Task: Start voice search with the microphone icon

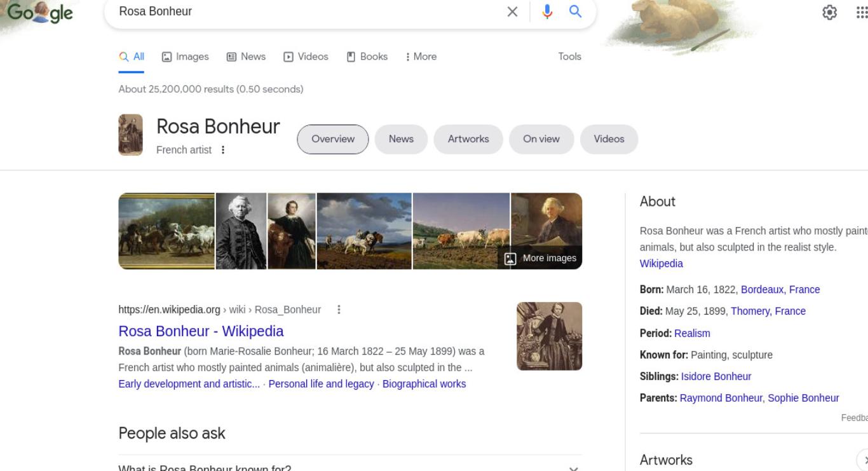Action: (x=547, y=11)
